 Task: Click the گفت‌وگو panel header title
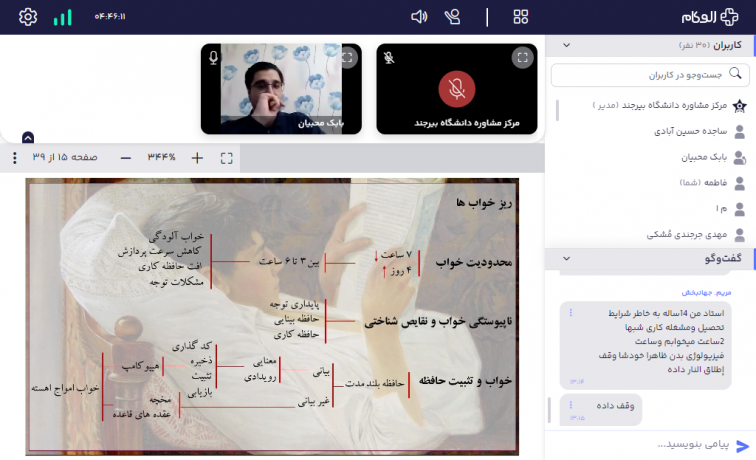tap(723, 258)
